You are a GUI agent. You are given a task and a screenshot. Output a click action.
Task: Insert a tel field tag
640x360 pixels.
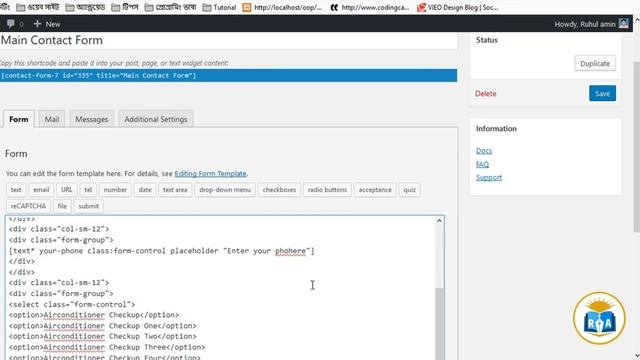point(88,190)
